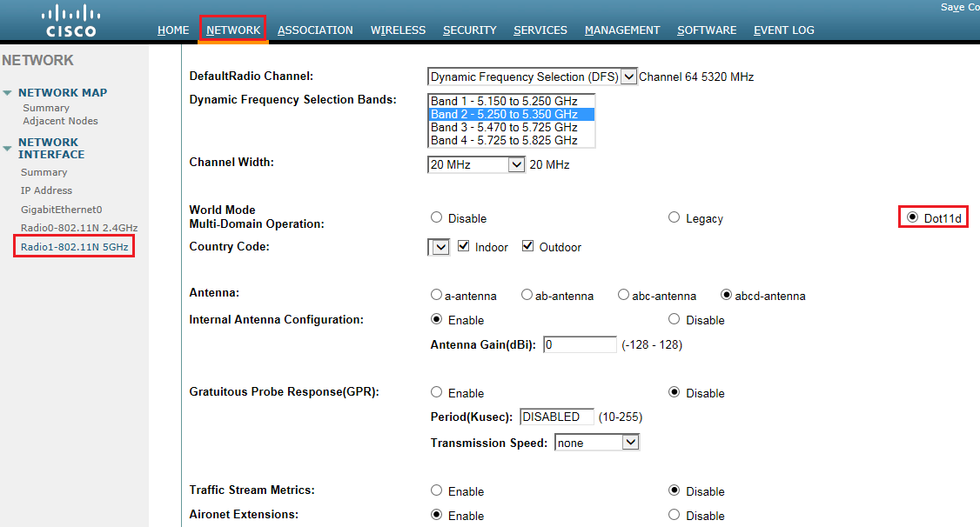Disable Internal Antenna Configuration

[x=674, y=319]
